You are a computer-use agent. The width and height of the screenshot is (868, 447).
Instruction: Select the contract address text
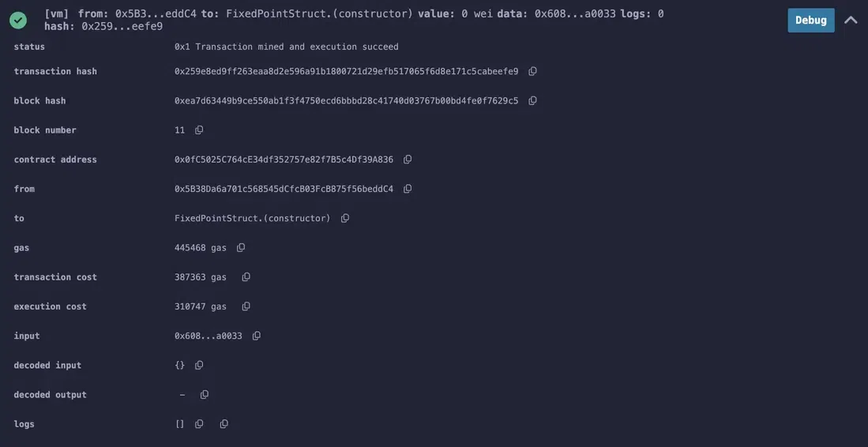point(284,160)
